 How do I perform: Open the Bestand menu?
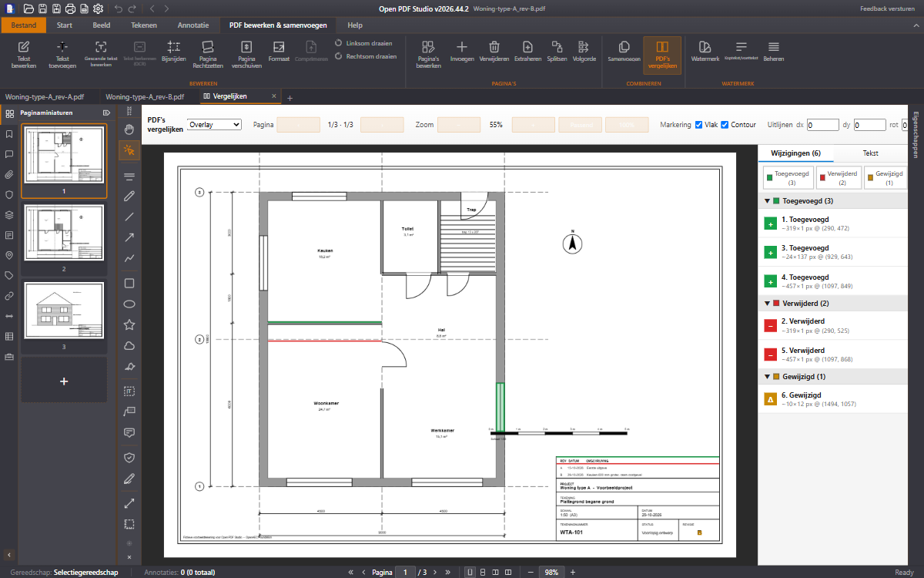point(23,25)
